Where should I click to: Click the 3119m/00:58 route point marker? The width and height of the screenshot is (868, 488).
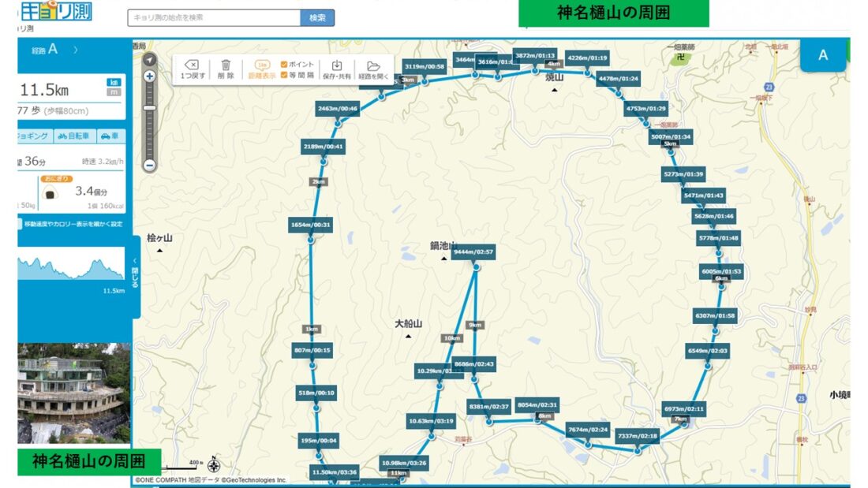[425, 67]
